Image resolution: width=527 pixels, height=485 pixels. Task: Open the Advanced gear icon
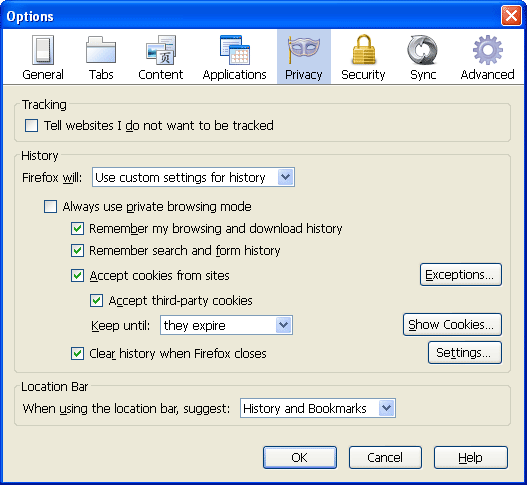[x=487, y=50]
